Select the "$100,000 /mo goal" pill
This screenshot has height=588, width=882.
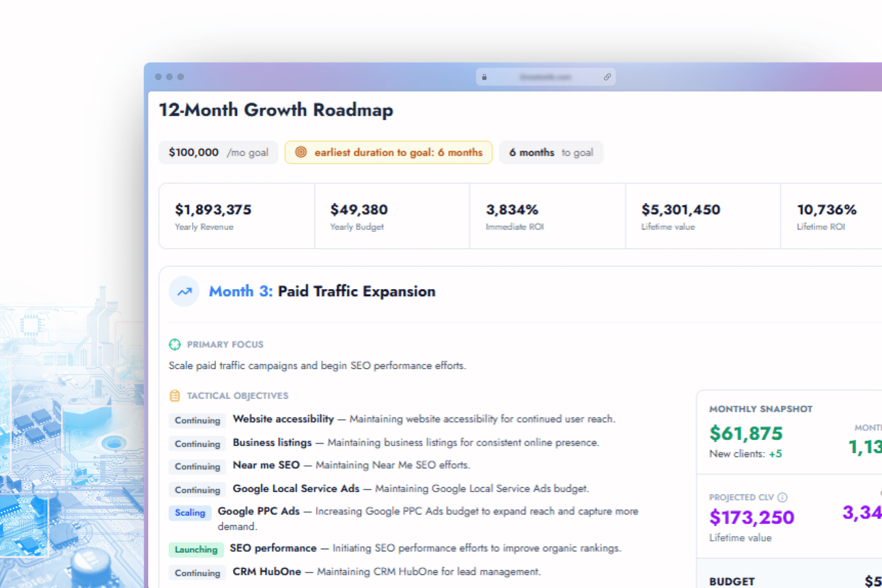[x=218, y=152]
